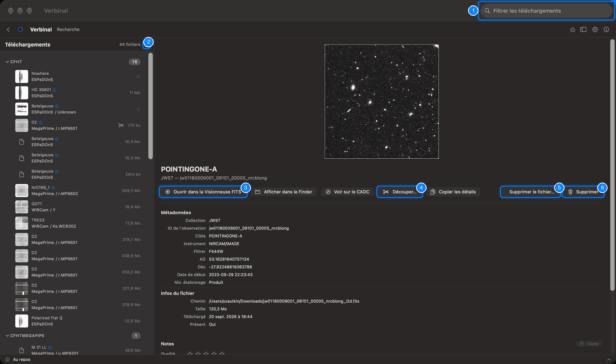Open settings with the gear icon
The height and width of the screenshot is (364, 616).
(x=595, y=30)
